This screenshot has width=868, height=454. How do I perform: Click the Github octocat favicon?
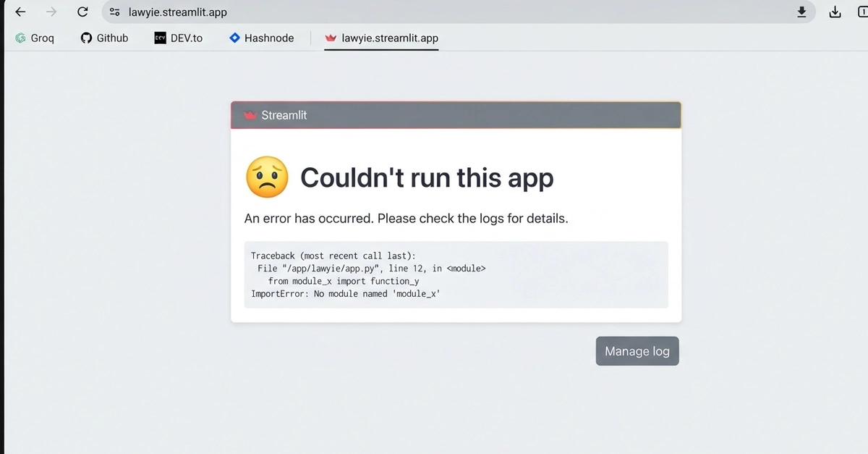click(x=86, y=38)
